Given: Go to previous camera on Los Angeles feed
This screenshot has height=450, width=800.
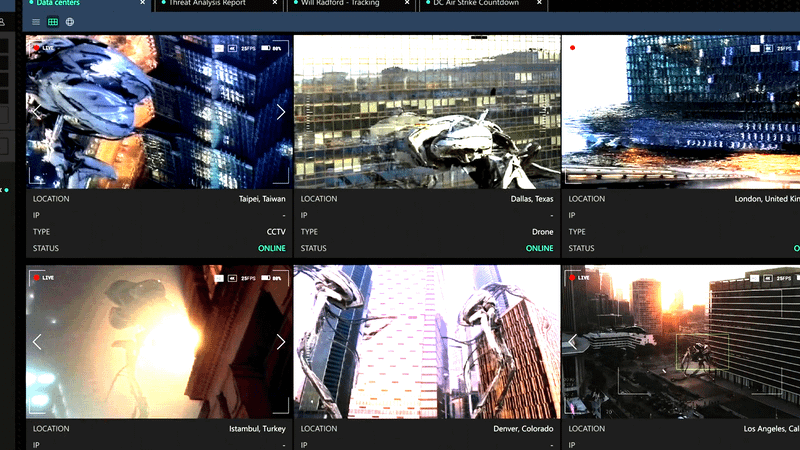Looking at the screenshot, I should click(572, 342).
